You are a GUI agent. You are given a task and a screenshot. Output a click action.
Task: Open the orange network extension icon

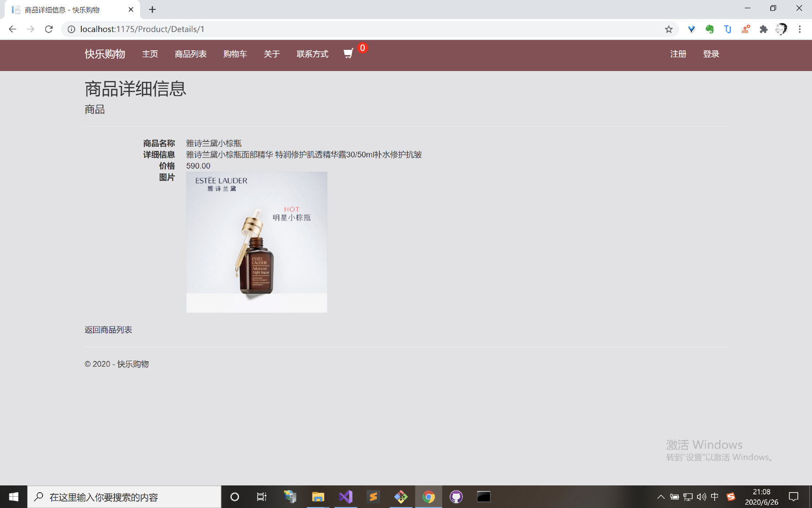(x=746, y=29)
